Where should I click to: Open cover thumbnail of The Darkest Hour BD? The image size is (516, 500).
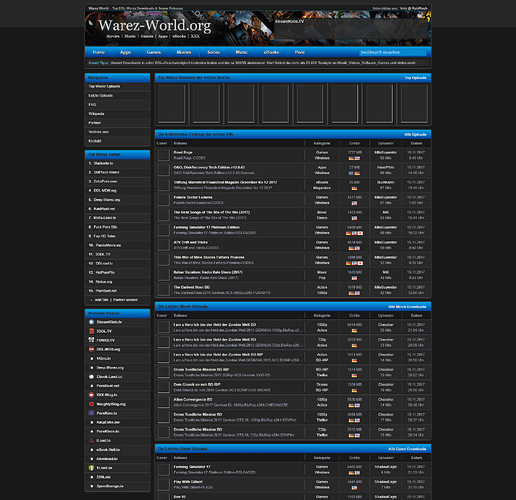click(164, 290)
